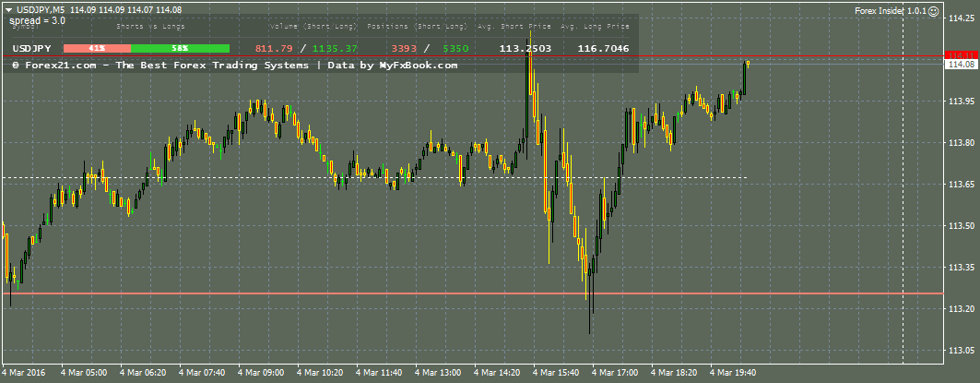Click the 113.80 price scale label
980x383 pixels.
tap(962, 143)
